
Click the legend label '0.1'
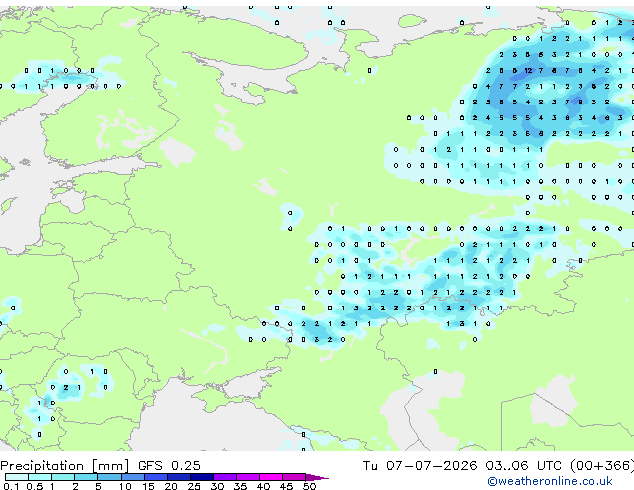(x=12, y=486)
